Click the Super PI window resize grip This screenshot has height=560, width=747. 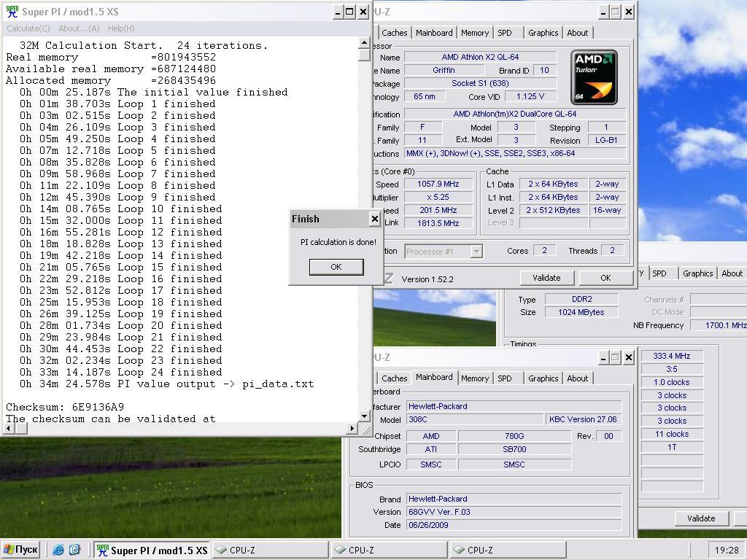(366, 430)
